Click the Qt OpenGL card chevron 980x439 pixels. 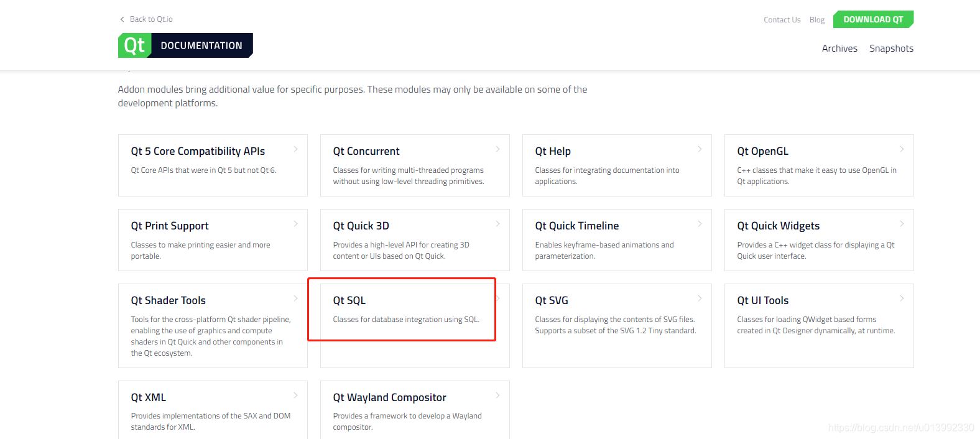pos(902,149)
